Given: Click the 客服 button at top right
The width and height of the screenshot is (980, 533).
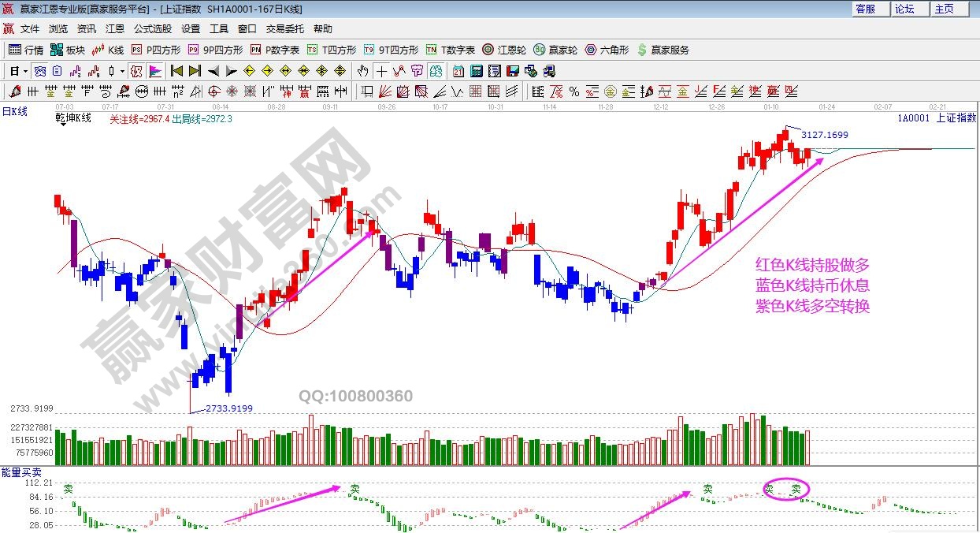Looking at the screenshot, I should [865, 9].
